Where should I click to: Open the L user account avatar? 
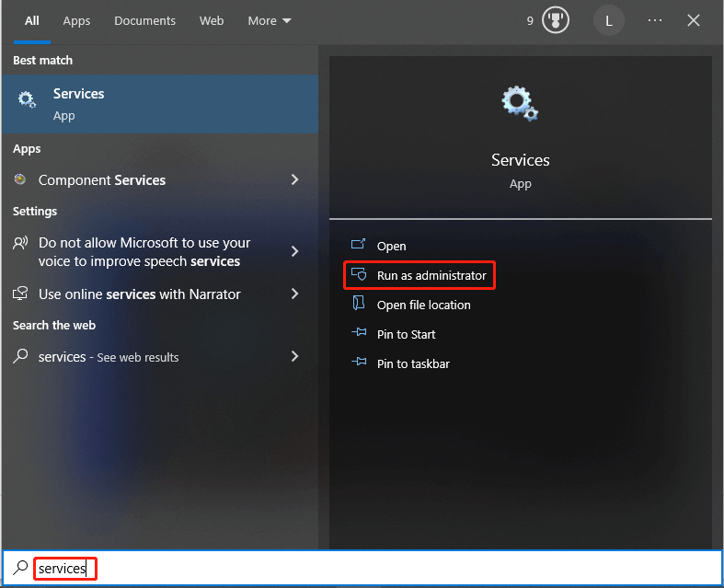(609, 21)
